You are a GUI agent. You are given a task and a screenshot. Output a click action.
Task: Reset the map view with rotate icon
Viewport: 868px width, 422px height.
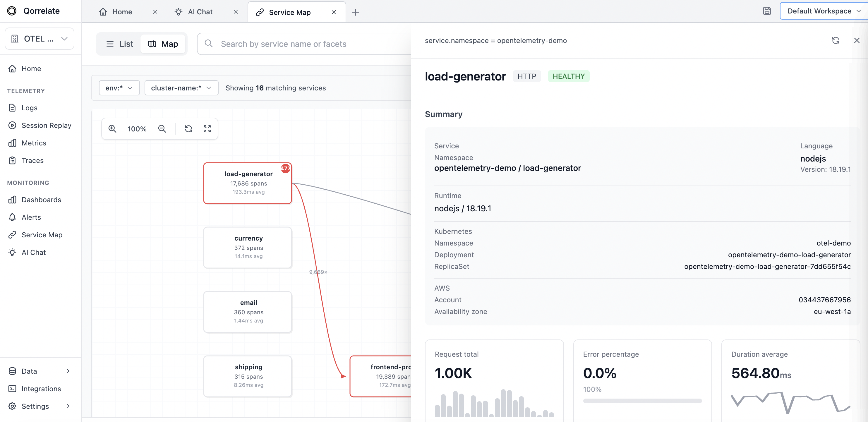click(188, 129)
